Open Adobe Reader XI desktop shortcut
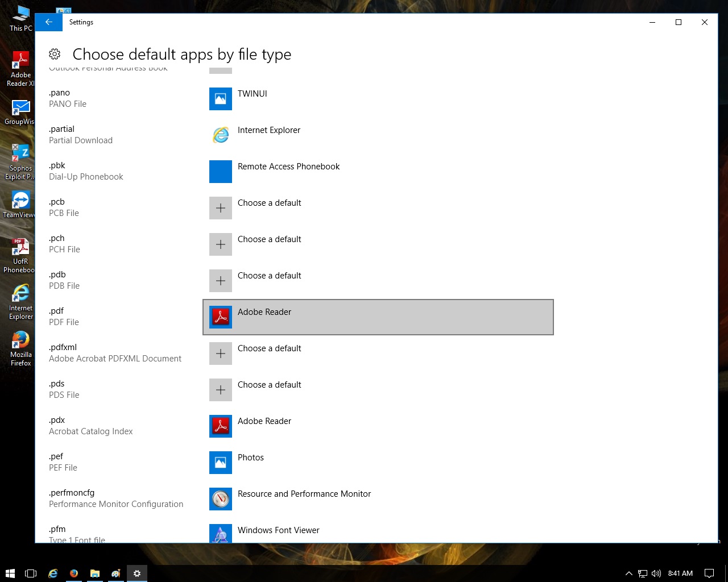 coord(20,68)
